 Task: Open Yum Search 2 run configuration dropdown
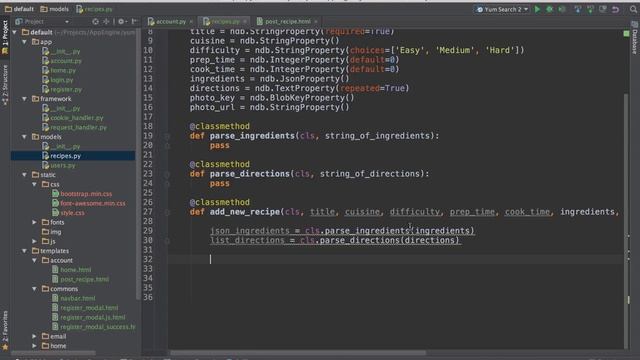(502, 9)
